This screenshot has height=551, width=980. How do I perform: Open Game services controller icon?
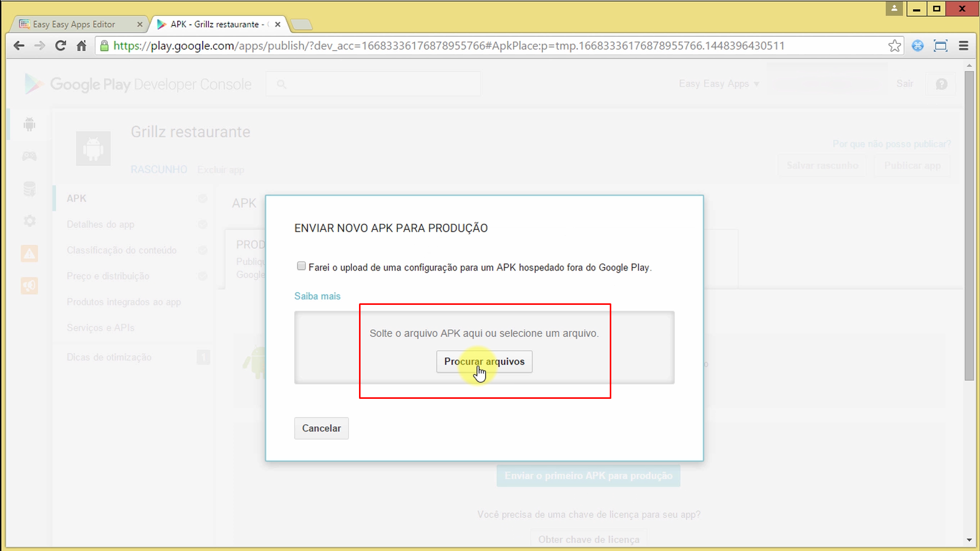pos(29,156)
